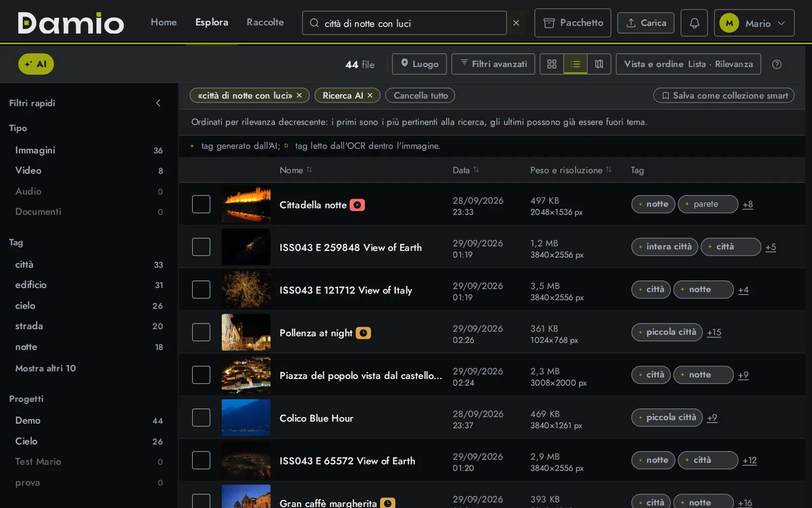
Task: Click Damio logo
Action: (71, 23)
